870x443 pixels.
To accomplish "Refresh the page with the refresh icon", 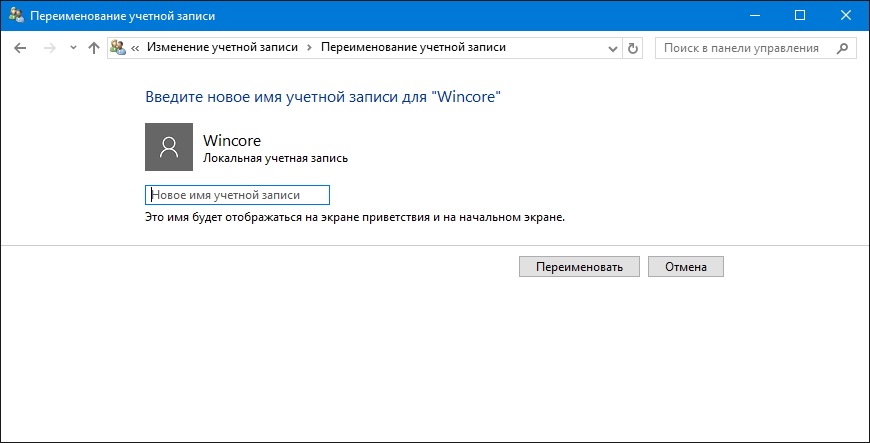I will 633,49.
